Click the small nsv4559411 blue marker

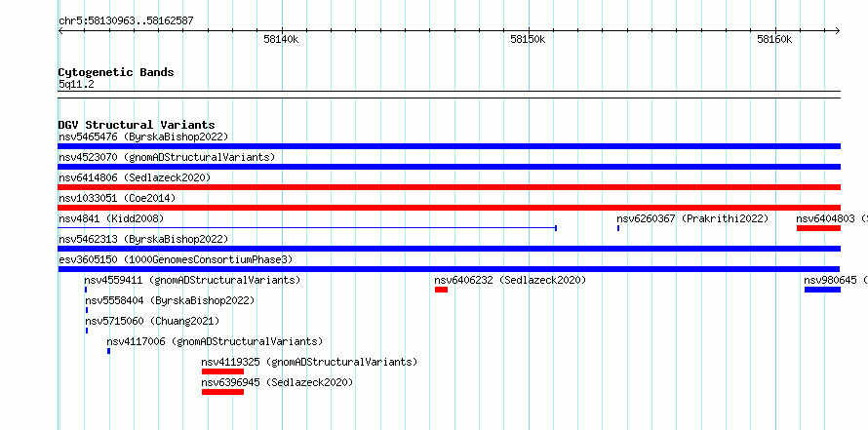tap(86, 290)
